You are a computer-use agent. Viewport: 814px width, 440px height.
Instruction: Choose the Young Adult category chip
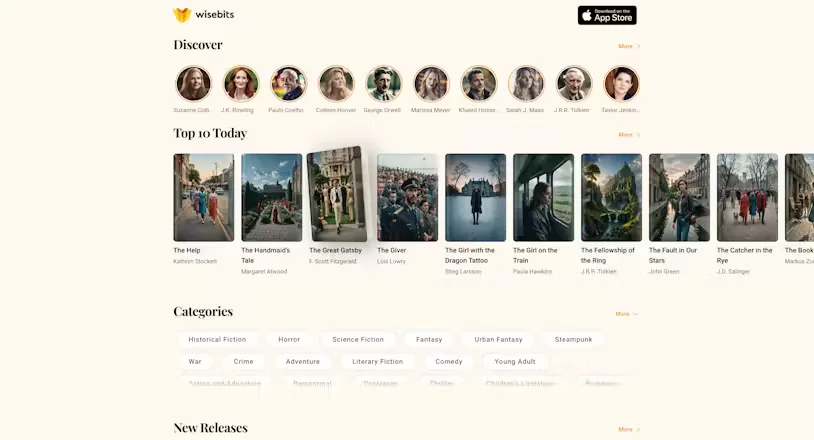(515, 362)
